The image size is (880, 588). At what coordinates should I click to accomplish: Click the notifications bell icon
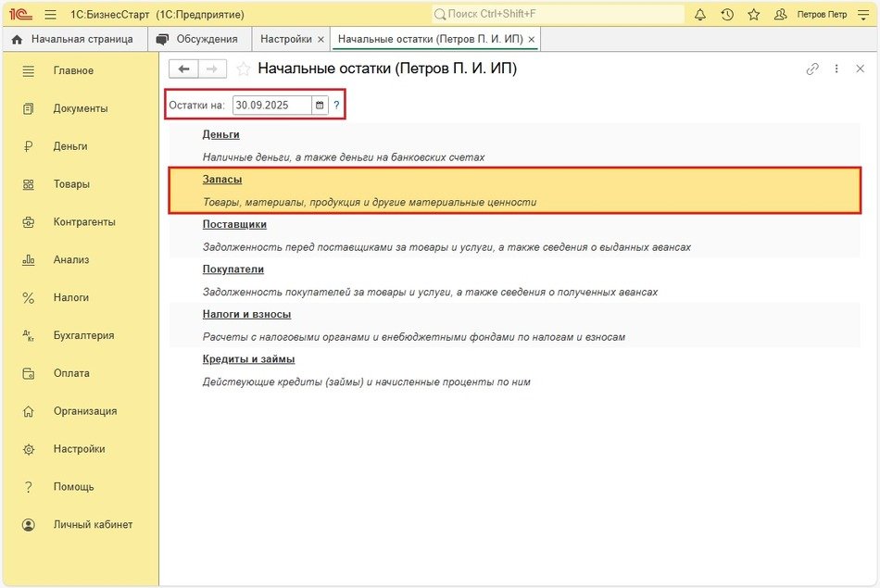[700, 15]
